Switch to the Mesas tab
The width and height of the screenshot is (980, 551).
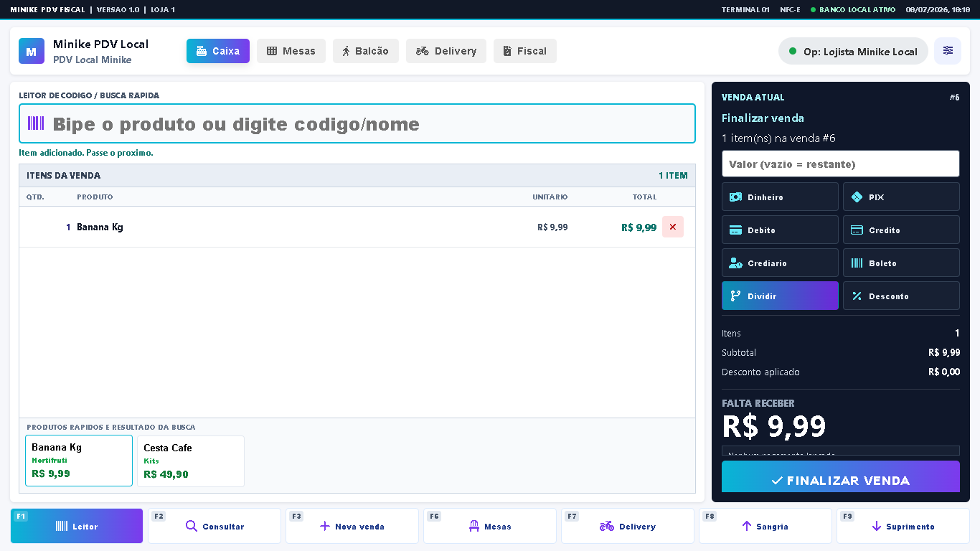tap(291, 51)
